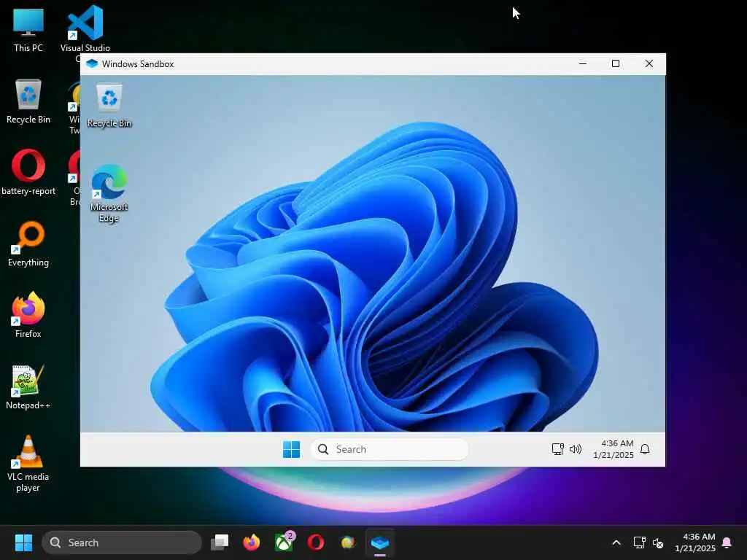Open the Sandbox clock showing 4:36 AM
The height and width of the screenshot is (560, 747).
tap(614, 449)
